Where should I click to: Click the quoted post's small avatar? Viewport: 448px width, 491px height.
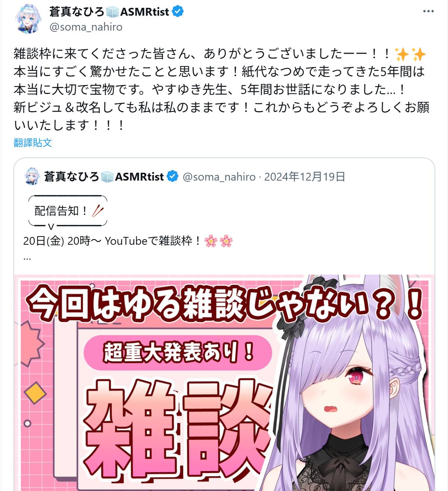pyautogui.click(x=32, y=176)
